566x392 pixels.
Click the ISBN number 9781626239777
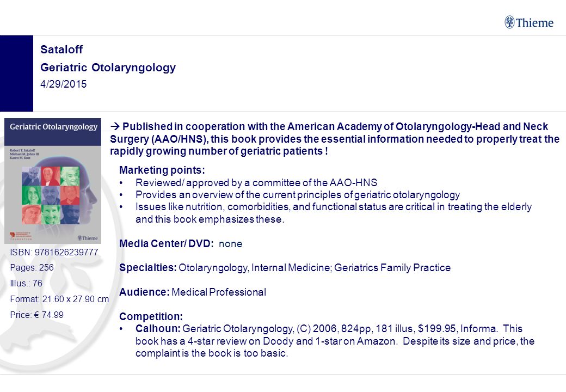66,252
